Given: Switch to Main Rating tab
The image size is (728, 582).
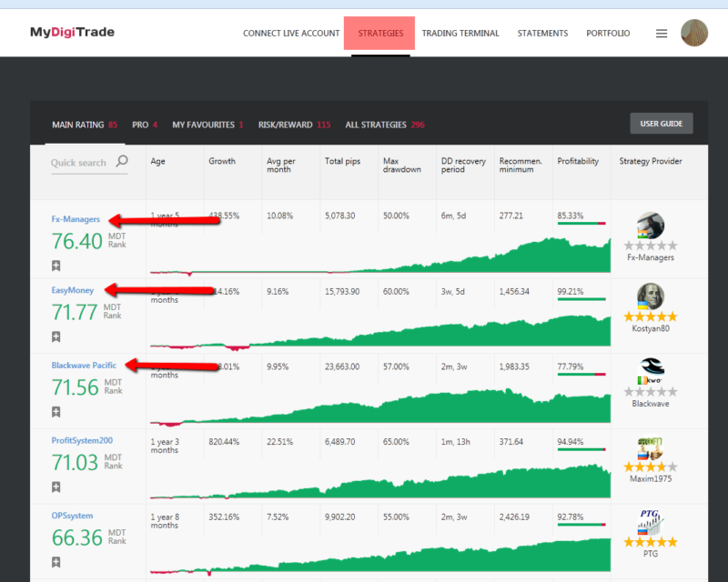Looking at the screenshot, I should 85,125.
